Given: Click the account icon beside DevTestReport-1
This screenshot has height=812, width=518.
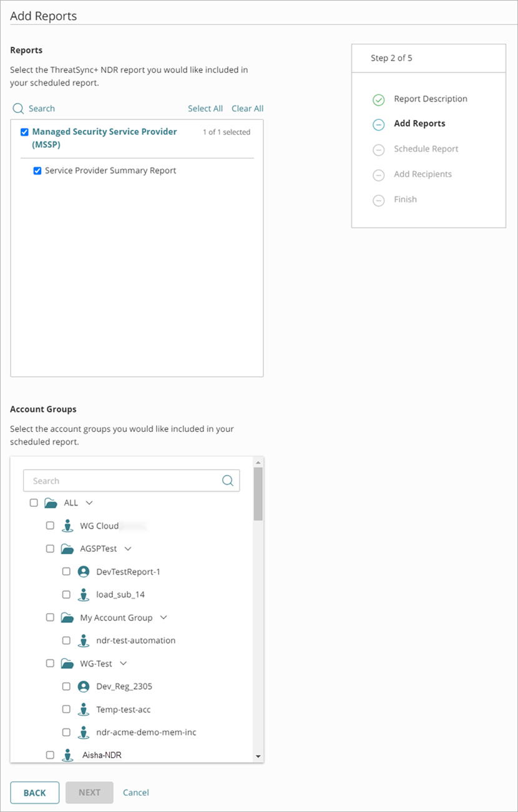Looking at the screenshot, I should click(x=84, y=571).
